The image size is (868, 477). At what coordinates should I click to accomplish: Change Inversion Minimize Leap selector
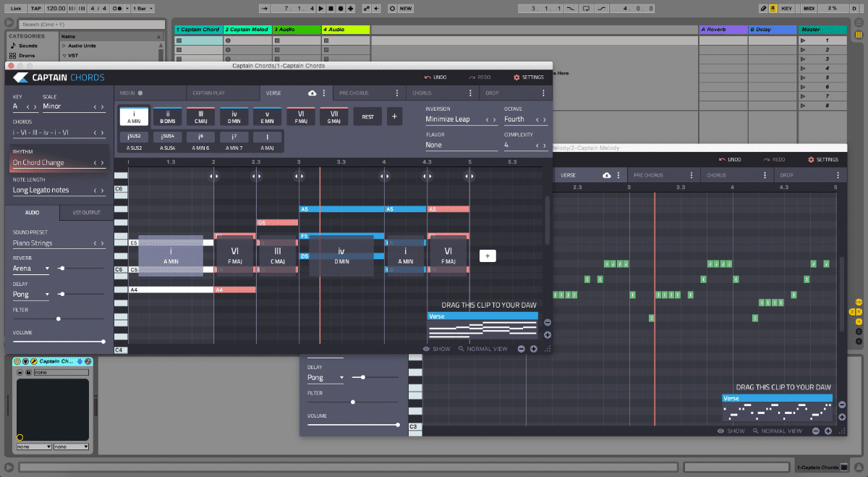[x=461, y=119]
